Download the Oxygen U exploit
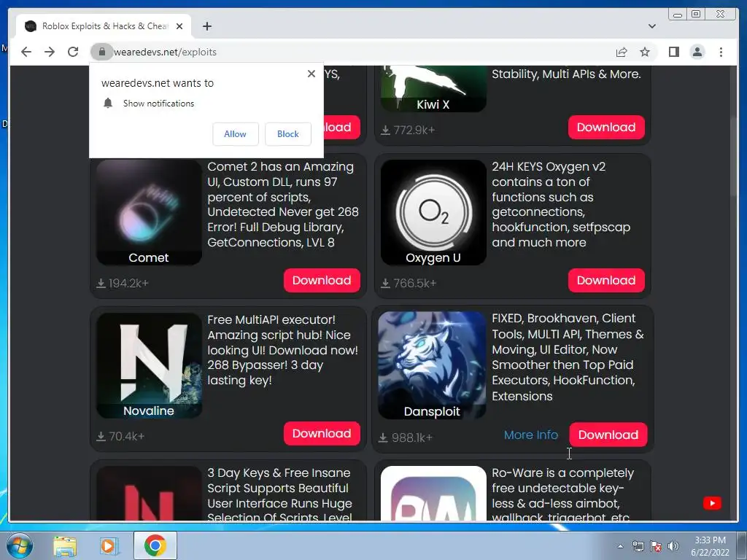Viewport: 747px width, 560px height. click(x=606, y=281)
